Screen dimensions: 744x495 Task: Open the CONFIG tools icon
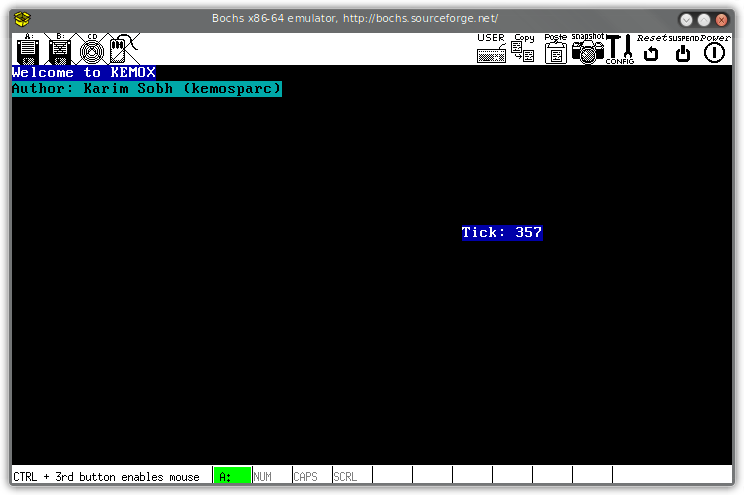tap(620, 48)
